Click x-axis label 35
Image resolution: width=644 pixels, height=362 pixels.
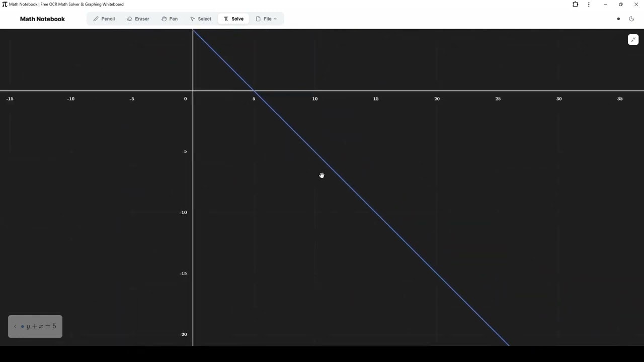[x=620, y=99]
